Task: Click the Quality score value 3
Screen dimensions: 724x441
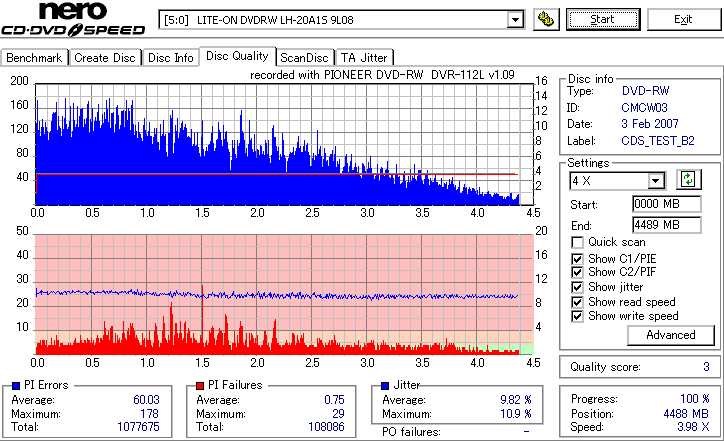Action: pyautogui.click(x=706, y=367)
